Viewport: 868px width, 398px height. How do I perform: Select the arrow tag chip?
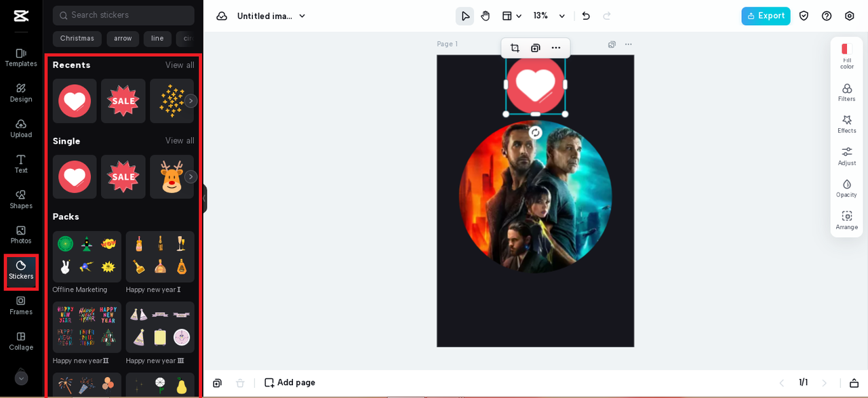[x=123, y=39]
